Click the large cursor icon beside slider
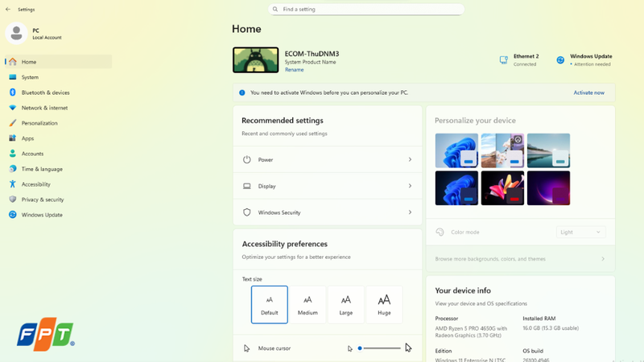 (x=408, y=348)
